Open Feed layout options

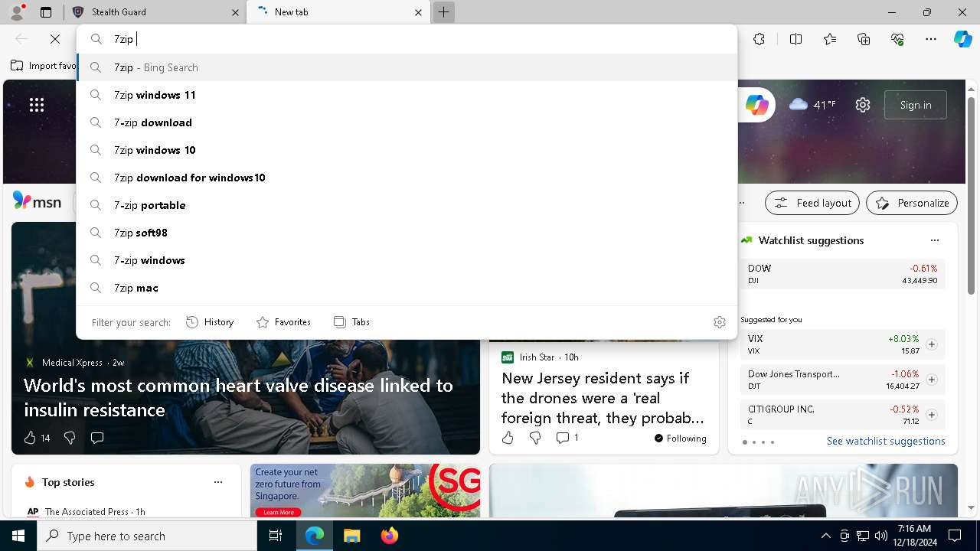tap(812, 203)
